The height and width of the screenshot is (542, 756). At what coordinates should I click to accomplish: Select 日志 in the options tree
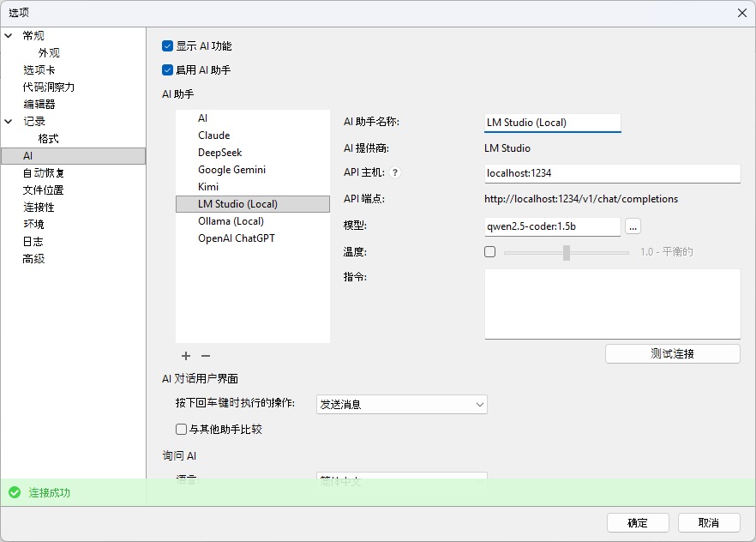33,242
